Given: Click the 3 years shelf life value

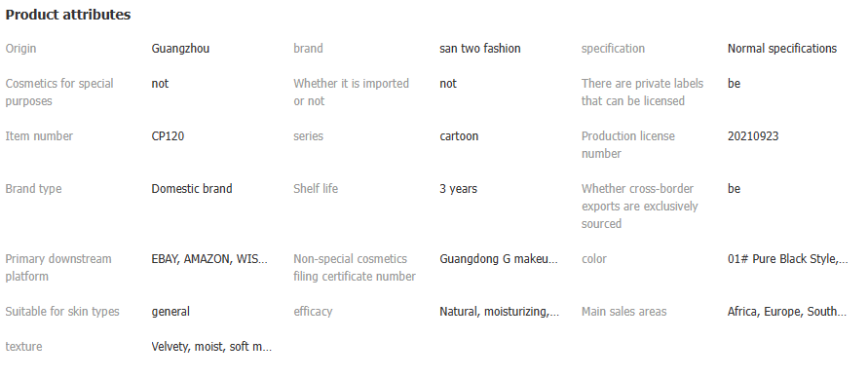Looking at the screenshot, I should point(459,189).
